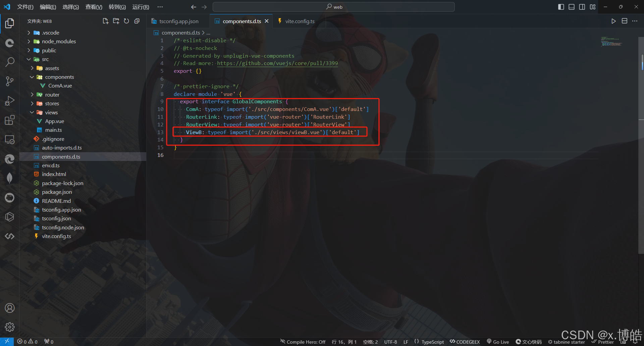
Task: Open Customize Layout options
Action: (593, 7)
